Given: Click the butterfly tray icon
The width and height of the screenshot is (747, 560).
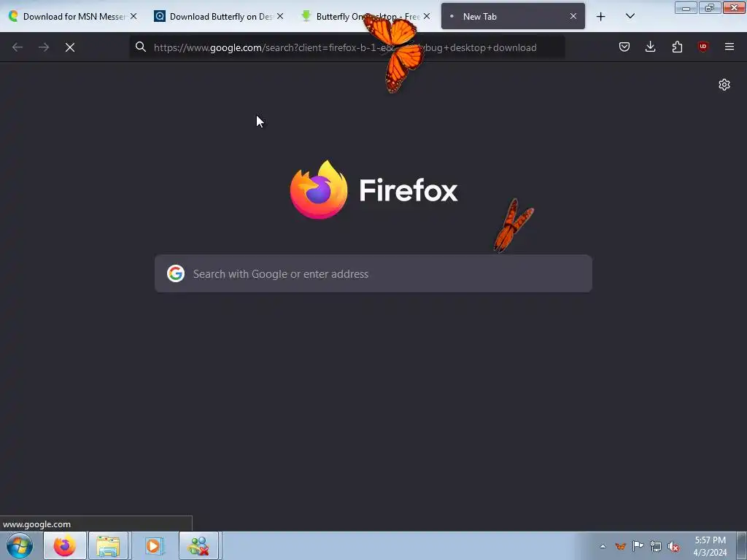Looking at the screenshot, I should 620,546.
